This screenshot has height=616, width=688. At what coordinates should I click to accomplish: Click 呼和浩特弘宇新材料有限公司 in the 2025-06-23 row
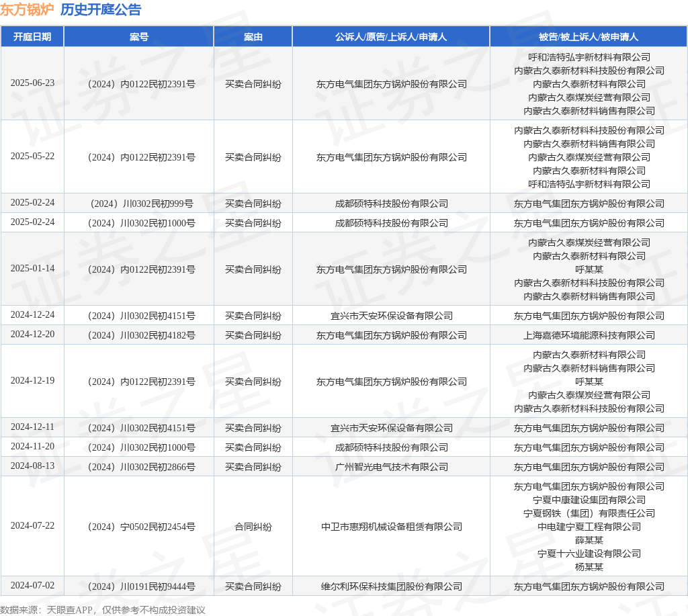click(589, 57)
